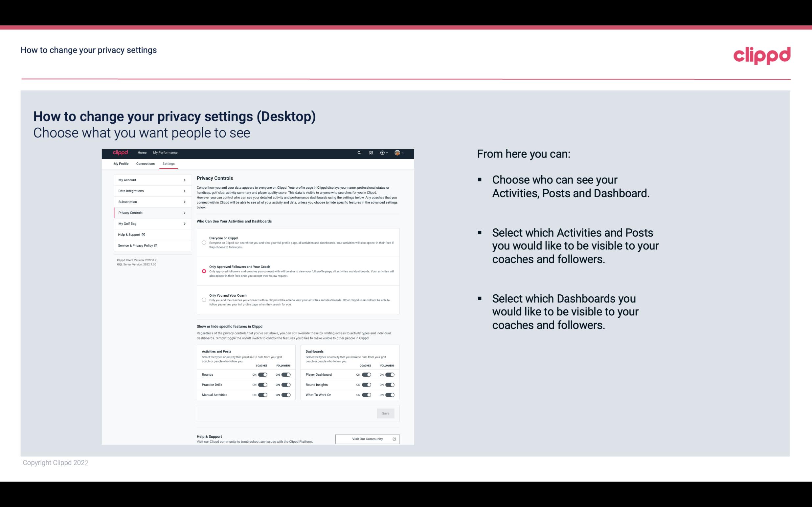Screen dimensions: 812x507
Task: Switch to the Connections tab
Action: [145, 163]
